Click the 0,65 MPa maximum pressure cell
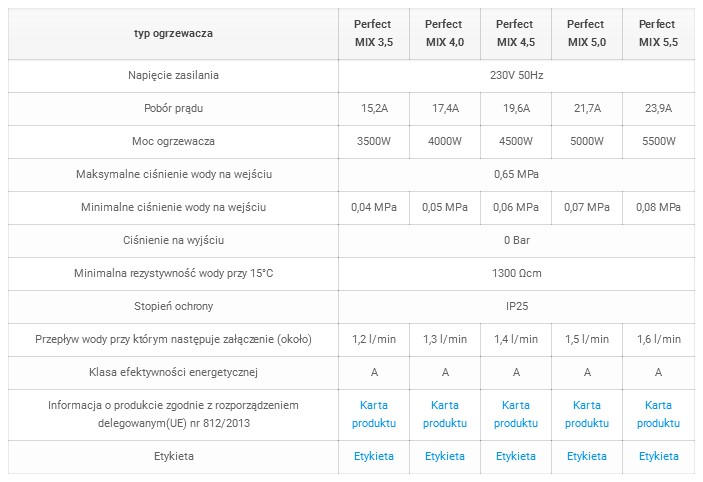This screenshot has height=482, width=703. [x=516, y=174]
